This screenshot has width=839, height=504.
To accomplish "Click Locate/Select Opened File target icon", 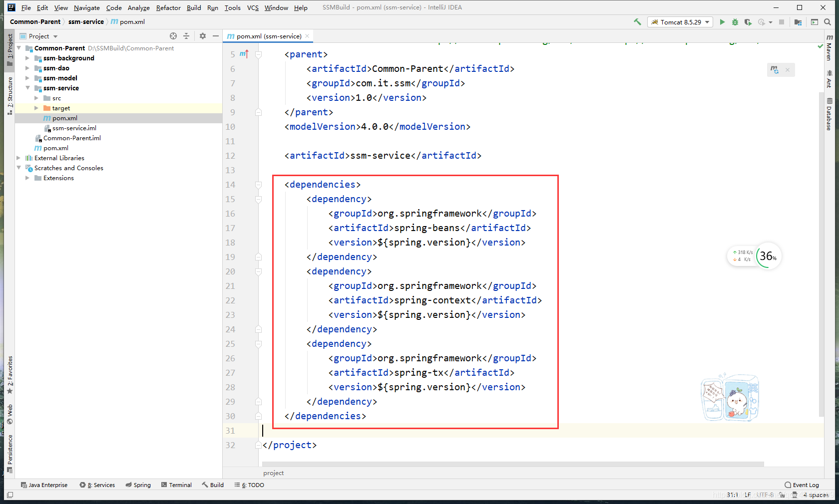I will [x=173, y=36].
